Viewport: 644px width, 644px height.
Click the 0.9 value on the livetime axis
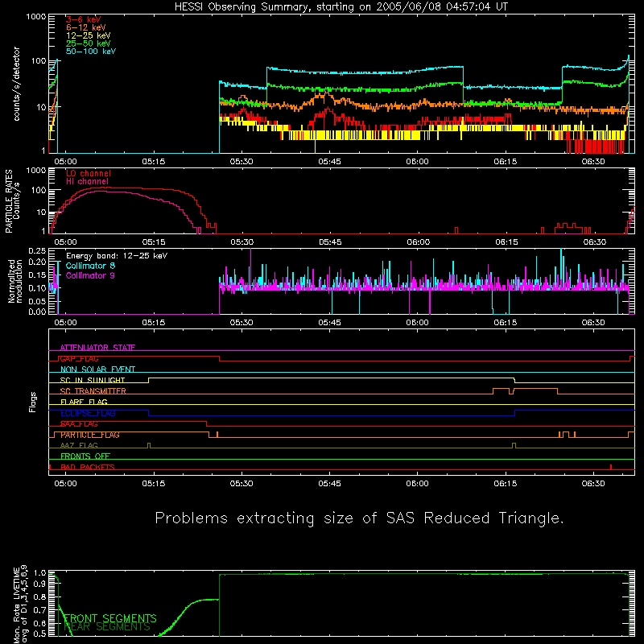click(x=39, y=584)
